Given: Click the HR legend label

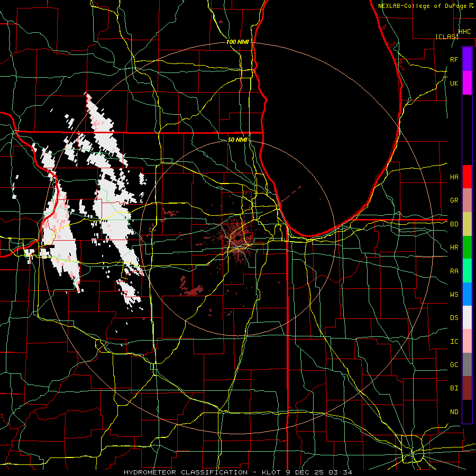Looking at the screenshot, I should pos(454,248).
